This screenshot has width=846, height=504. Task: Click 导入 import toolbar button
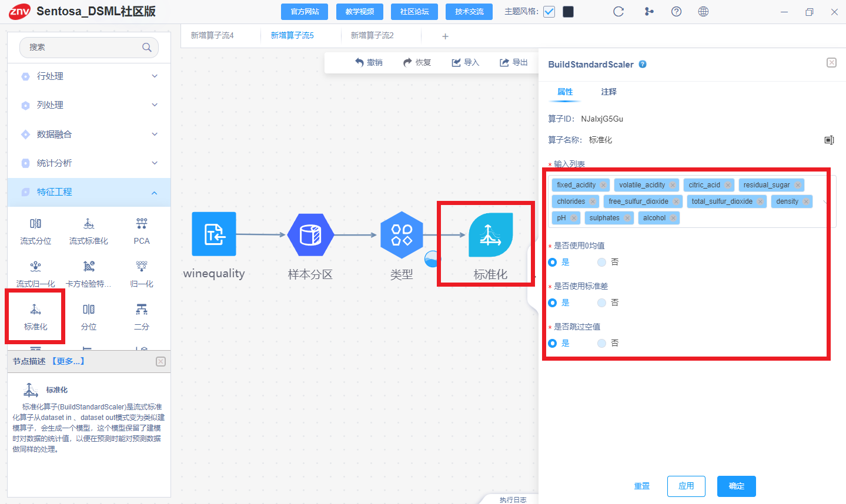click(x=465, y=62)
